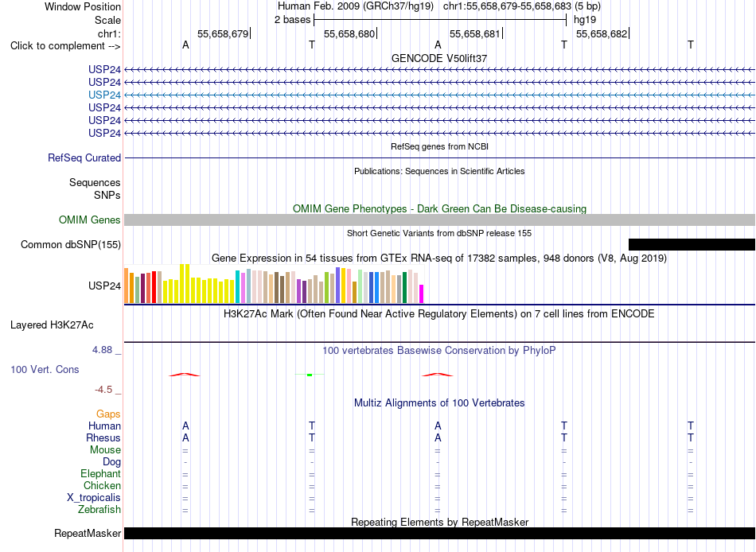
Task: Open 'Multiz Alignments of 100 Vertebrates' title
Action: 439,403
